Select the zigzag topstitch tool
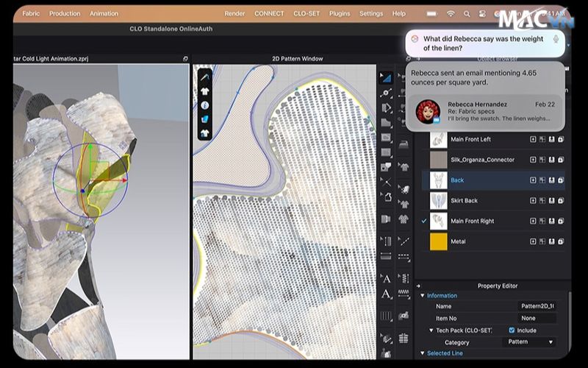Image resolution: width=588 pixels, height=368 pixels. pos(404,292)
